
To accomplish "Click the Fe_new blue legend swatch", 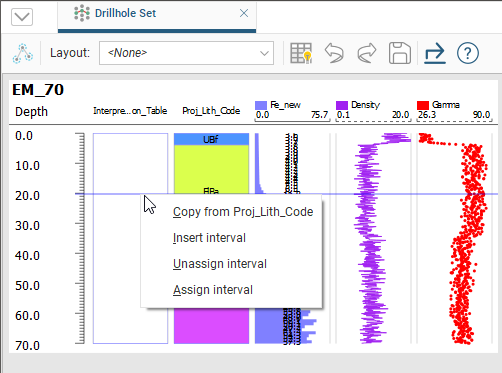I will point(261,105).
